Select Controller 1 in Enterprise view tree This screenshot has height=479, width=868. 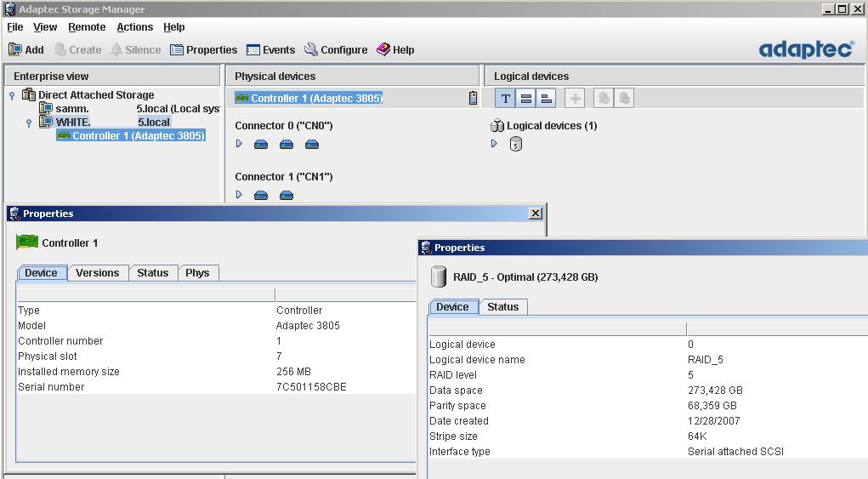pyautogui.click(x=131, y=135)
